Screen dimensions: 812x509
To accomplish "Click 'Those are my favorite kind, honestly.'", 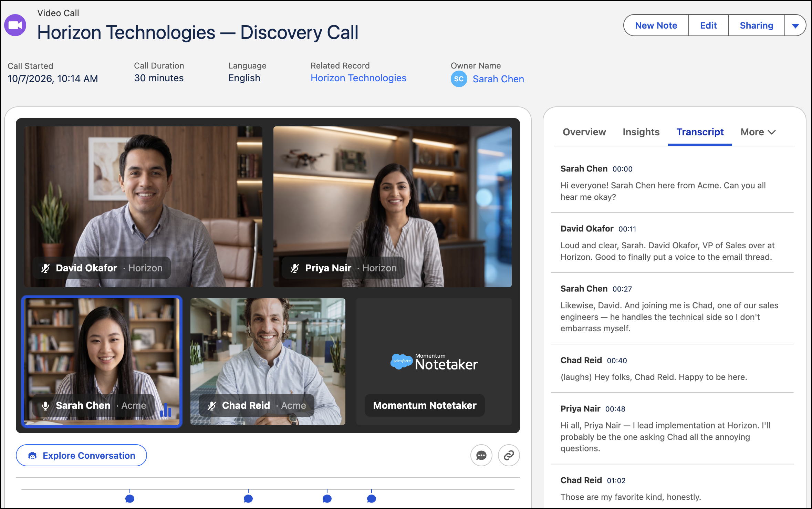I will point(631,497).
